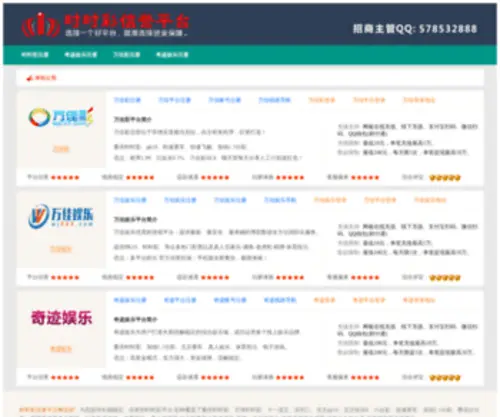The width and height of the screenshot is (500, 417).
Task: Open fourth blue link in first platform card
Action: pyautogui.click(x=275, y=100)
